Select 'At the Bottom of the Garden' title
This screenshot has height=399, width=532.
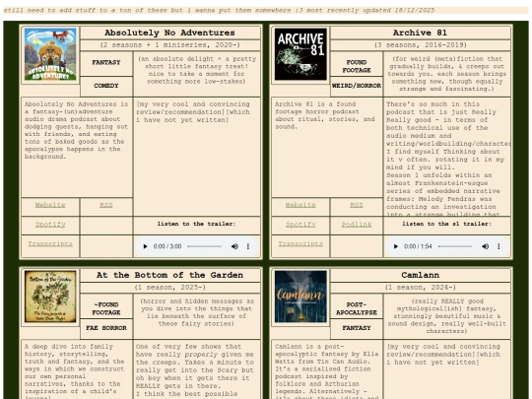(x=170, y=275)
